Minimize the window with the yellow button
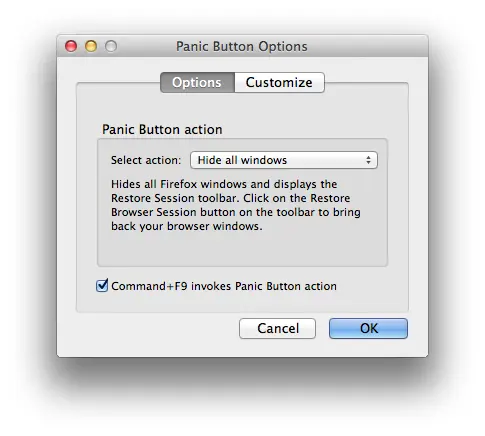Viewport: 485px width, 436px height. [91, 46]
